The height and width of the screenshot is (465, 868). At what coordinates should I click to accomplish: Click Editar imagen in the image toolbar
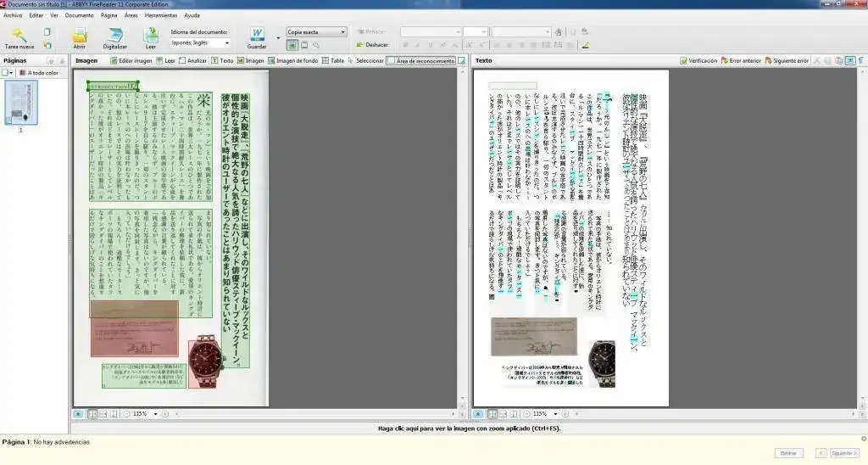[131, 60]
